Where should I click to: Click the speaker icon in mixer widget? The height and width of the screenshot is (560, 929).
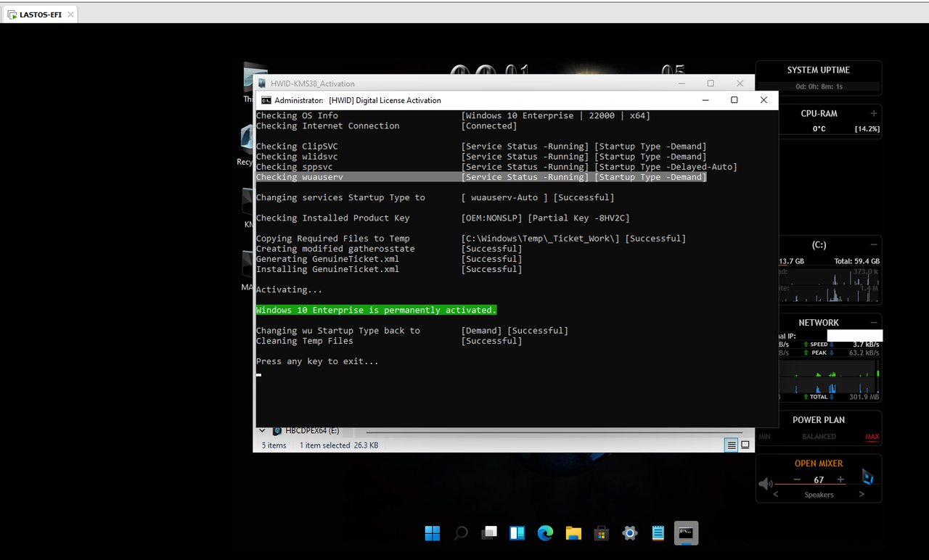coord(766,484)
